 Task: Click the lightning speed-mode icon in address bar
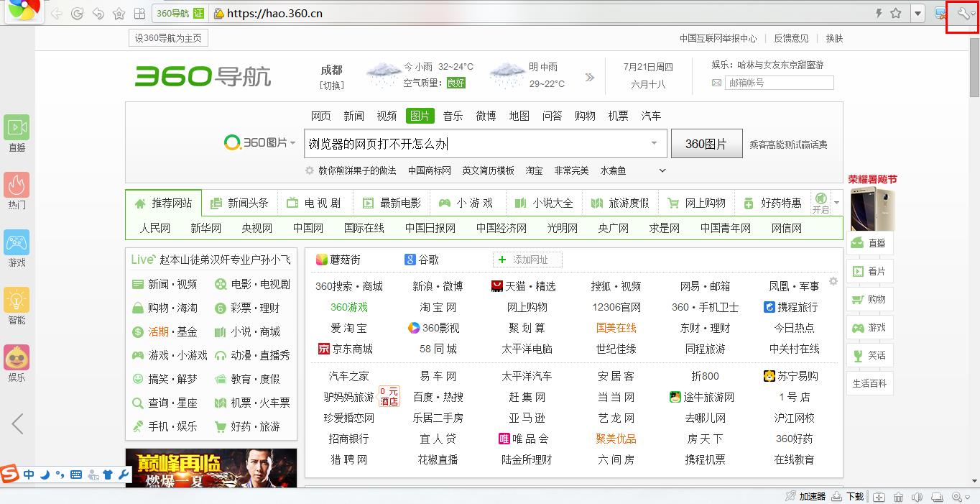tap(879, 14)
